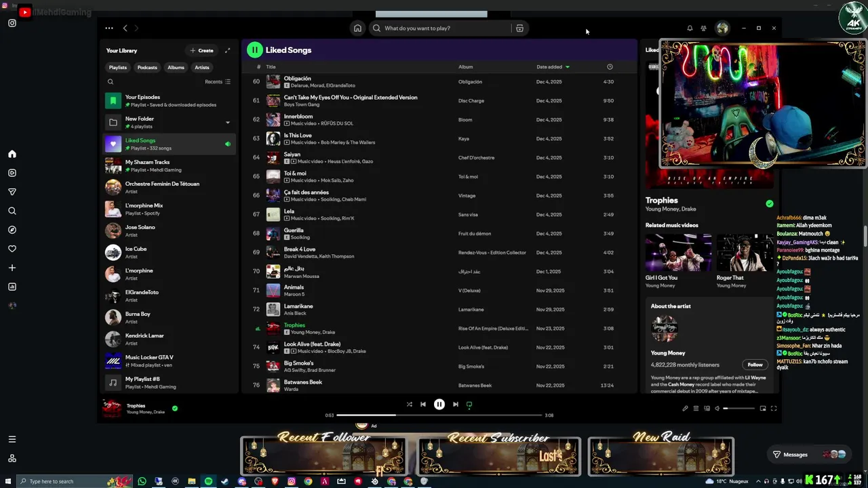Toggle saved checkmark in Now Playing panel
The width and height of the screenshot is (868, 488).
769,203
